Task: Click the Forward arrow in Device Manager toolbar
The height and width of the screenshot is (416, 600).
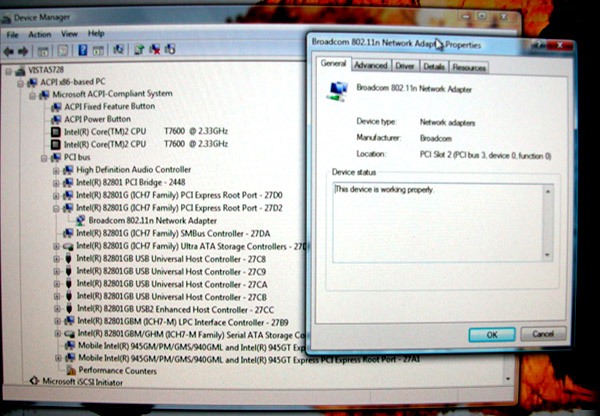Action: click(23, 51)
